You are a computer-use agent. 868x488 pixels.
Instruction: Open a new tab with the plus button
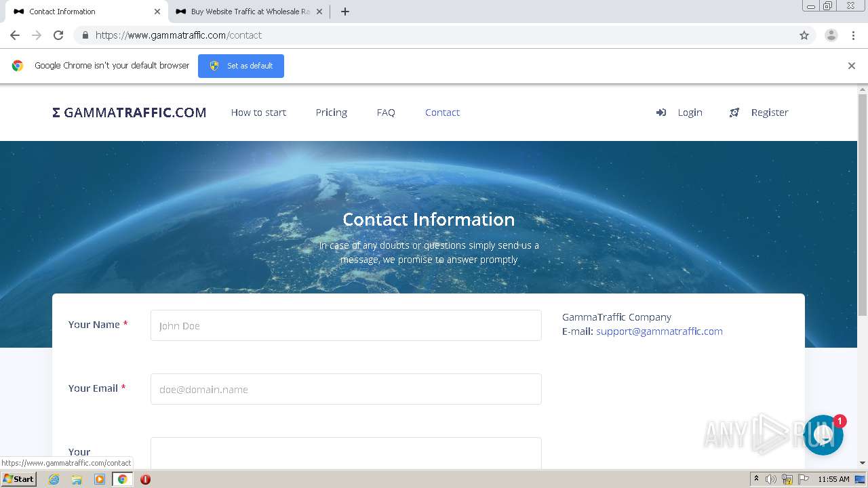pyautogui.click(x=345, y=12)
